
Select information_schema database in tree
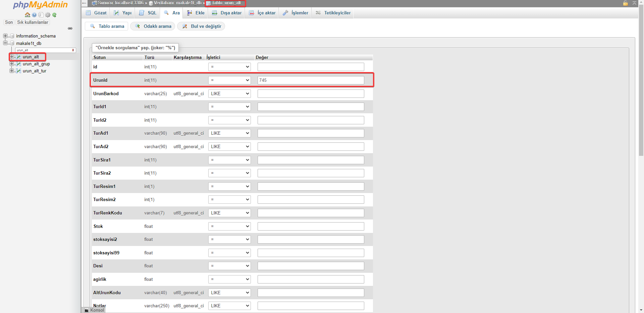[x=36, y=36]
